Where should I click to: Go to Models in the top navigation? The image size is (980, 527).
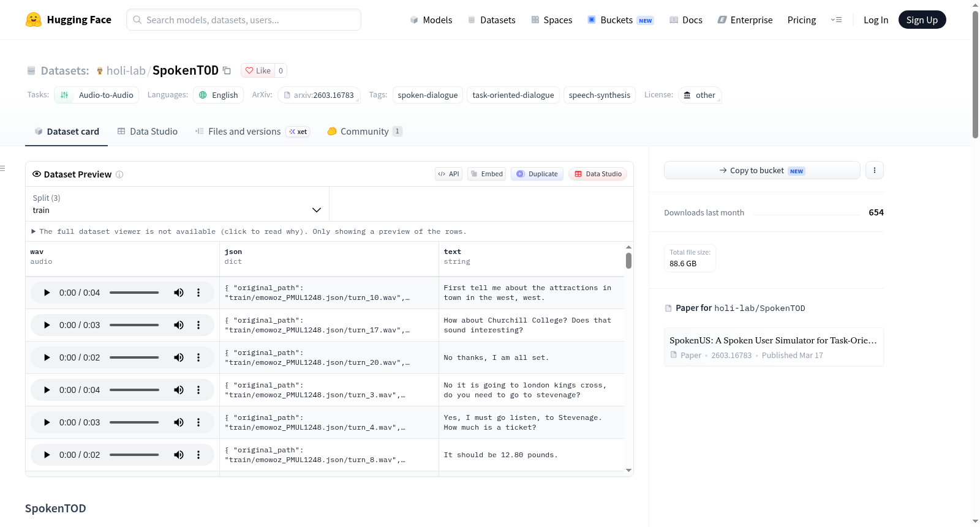point(431,20)
